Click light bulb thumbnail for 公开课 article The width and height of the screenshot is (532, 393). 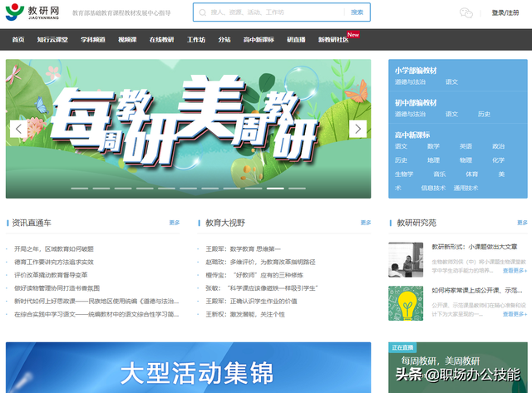[x=406, y=303]
